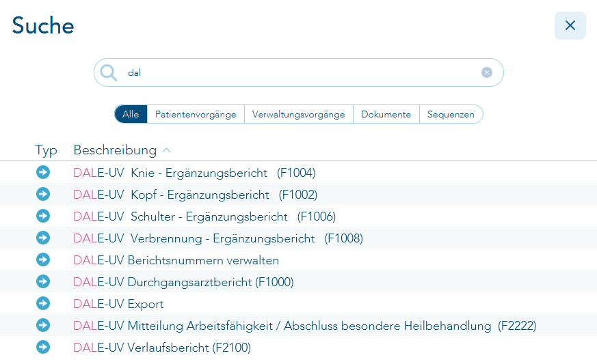
Task: Open 'DALE-UV Mitteilung Arbeitsfähigkeit' (F2222) entry
Action: coord(305,326)
